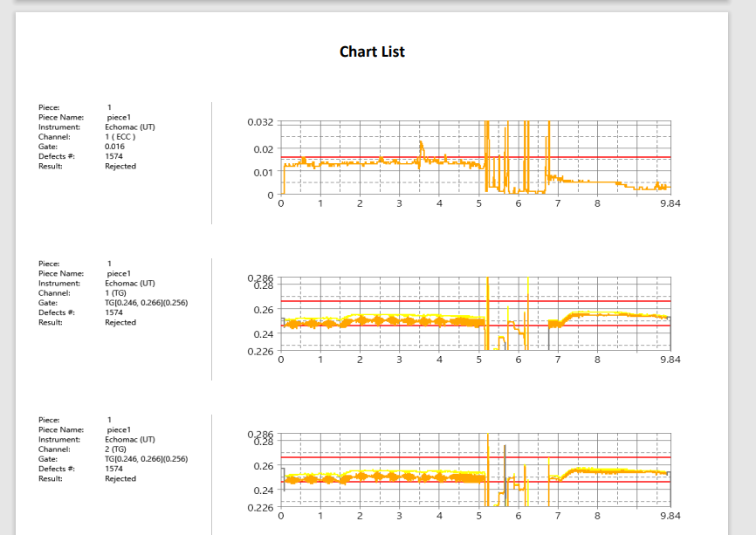
Task: Click the Rejected result in third block
Action: [120, 478]
